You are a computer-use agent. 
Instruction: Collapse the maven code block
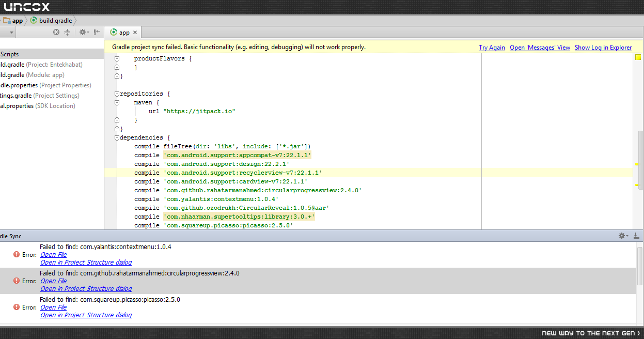(117, 103)
